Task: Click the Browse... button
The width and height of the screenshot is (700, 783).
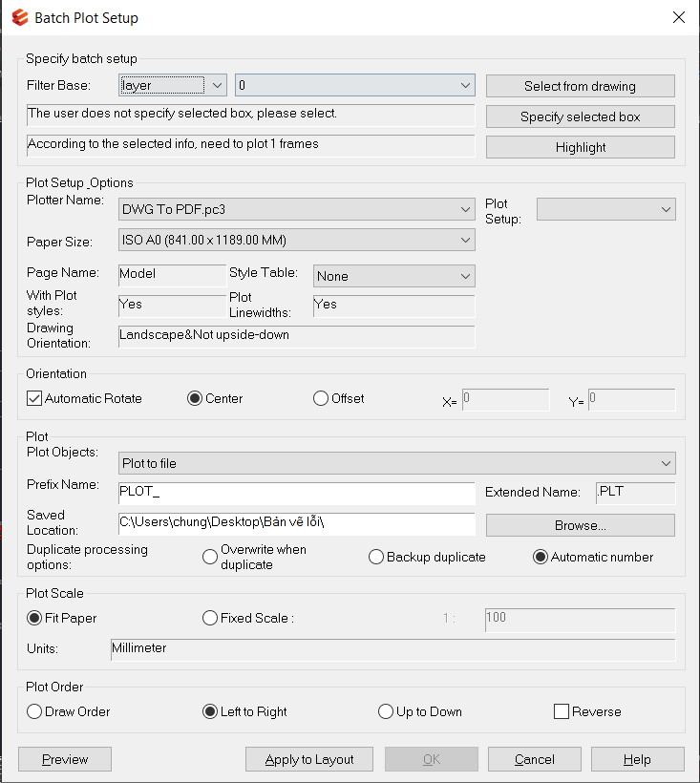Action: (x=581, y=525)
